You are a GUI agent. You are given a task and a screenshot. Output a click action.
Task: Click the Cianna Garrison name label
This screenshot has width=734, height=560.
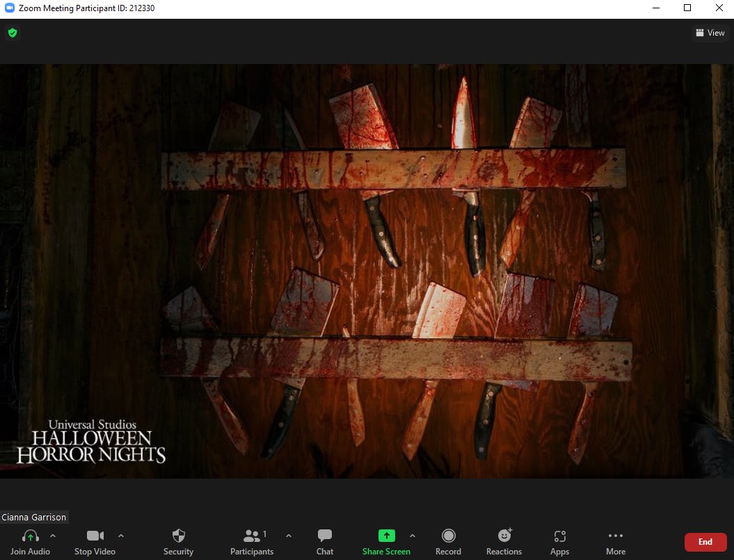click(x=33, y=517)
